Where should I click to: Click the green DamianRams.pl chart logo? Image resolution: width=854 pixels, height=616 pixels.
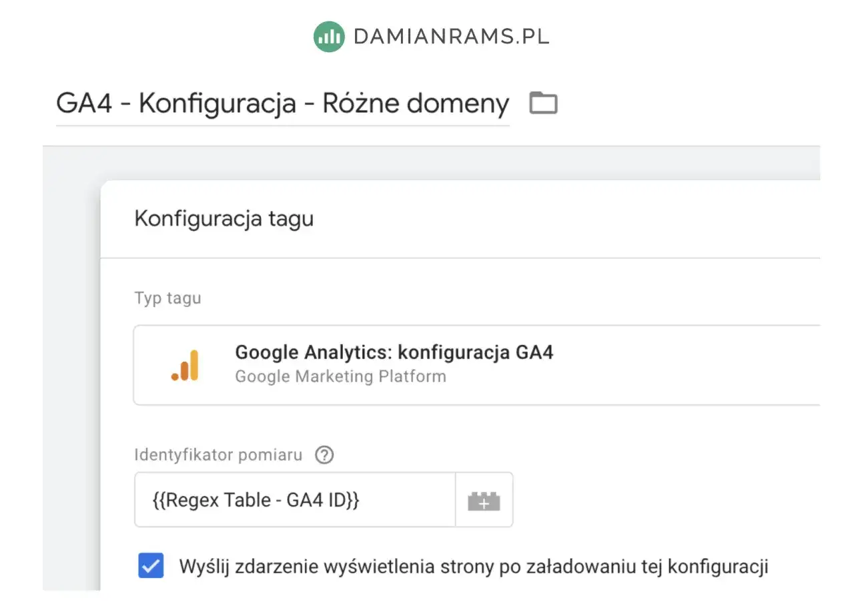[x=328, y=36]
